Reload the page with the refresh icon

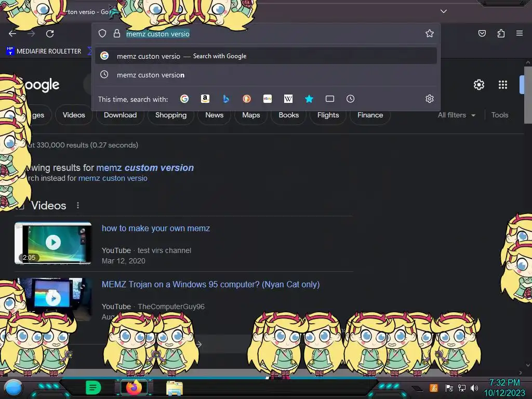pyautogui.click(x=50, y=34)
